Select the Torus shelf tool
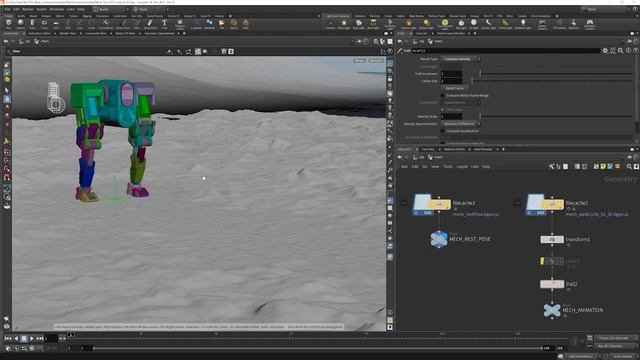Image resolution: width=640 pixels, height=360 pixels. [44, 24]
